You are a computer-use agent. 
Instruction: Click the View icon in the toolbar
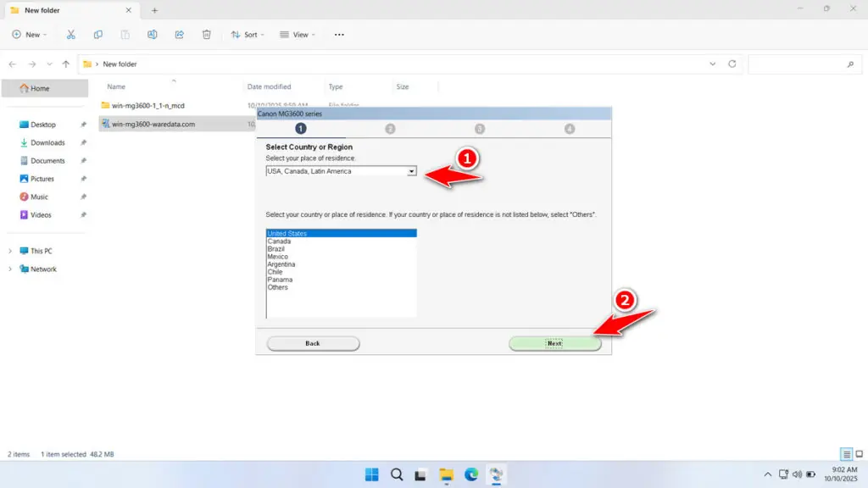(297, 34)
